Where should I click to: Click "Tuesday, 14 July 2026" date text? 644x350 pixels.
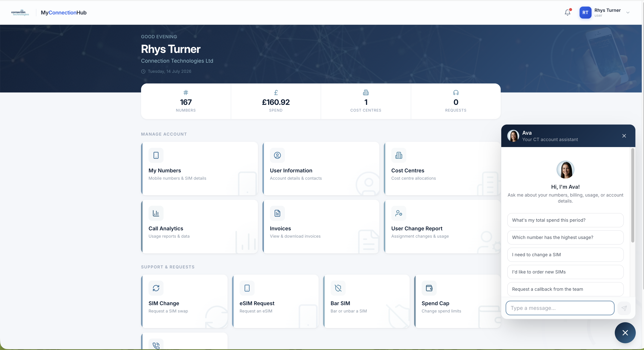(x=170, y=71)
